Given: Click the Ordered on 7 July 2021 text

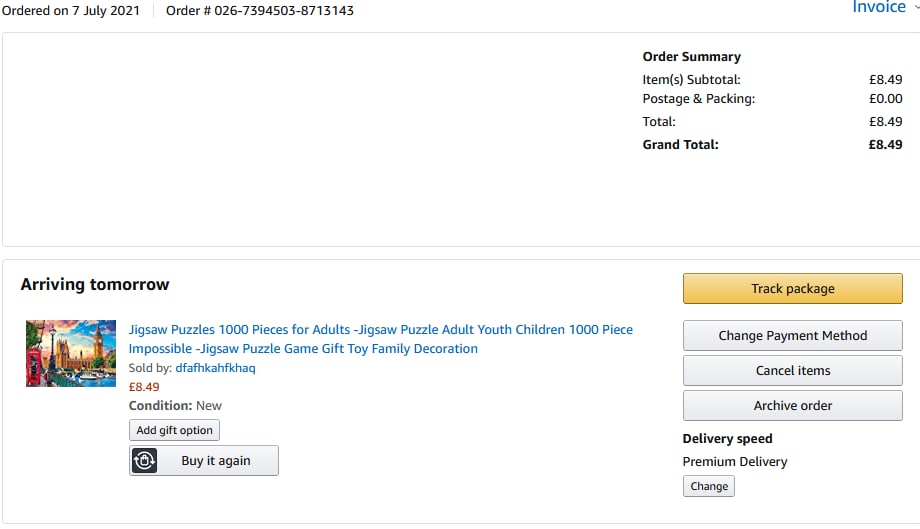Looking at the screenshot, I should click(x=69, y=11).
